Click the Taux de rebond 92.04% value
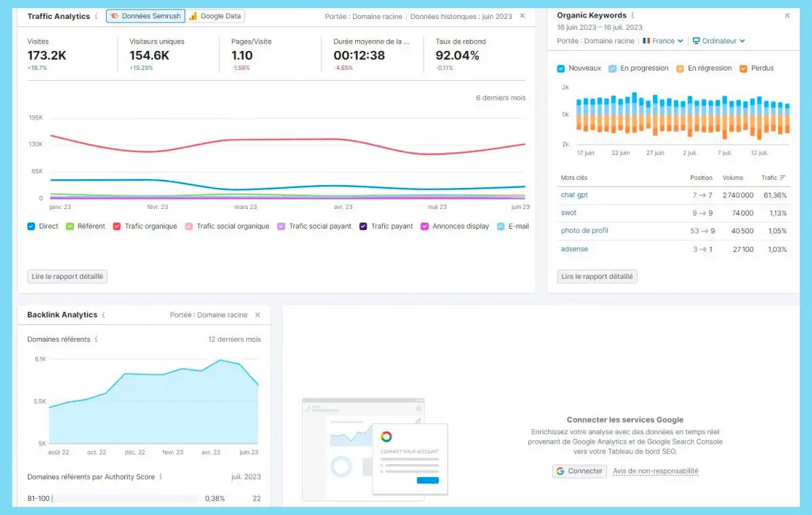 458,56
